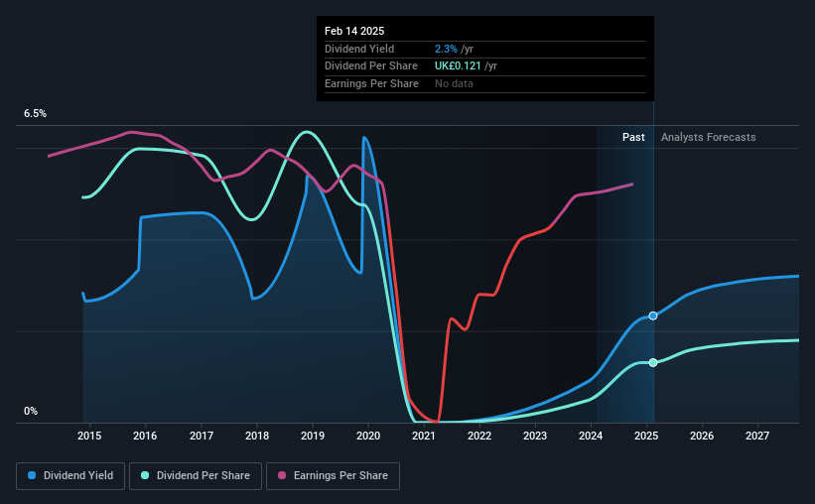The image size is (815, 504).
Task: Select the 2024 x-axis label
Action: pos(591,436)
